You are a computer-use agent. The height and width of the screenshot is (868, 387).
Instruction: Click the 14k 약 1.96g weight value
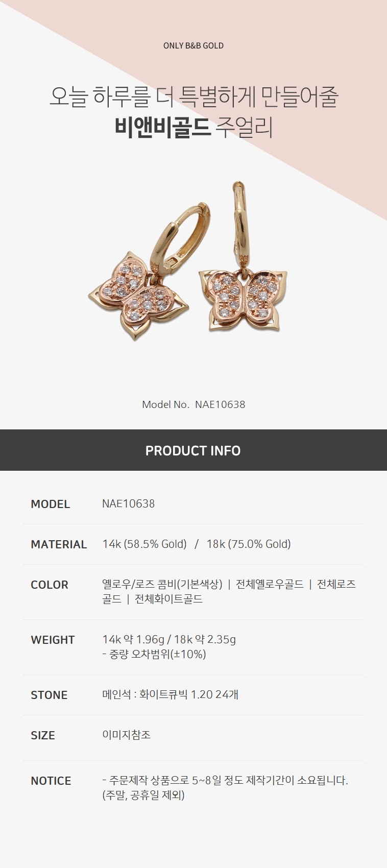[x=133, y=639]
